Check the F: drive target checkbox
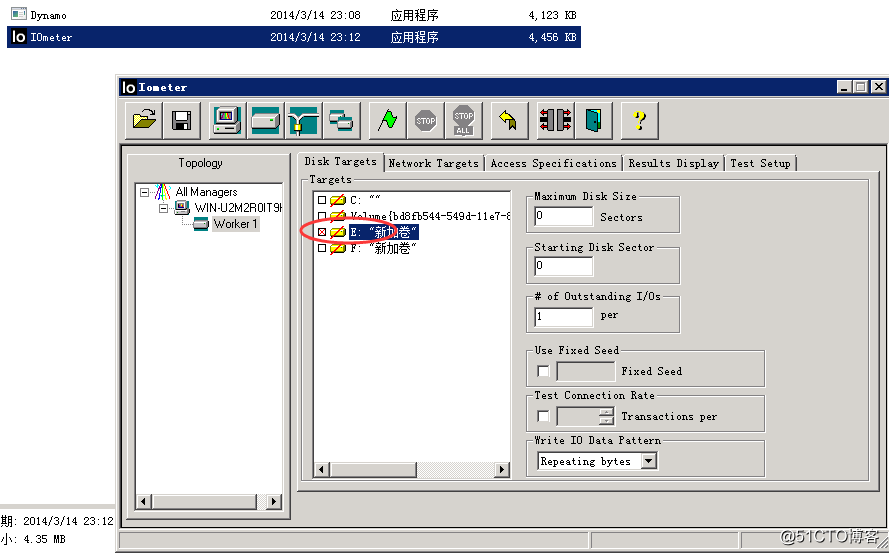The height and width of the screenshot is (555, 889). [x=322, y=248]
